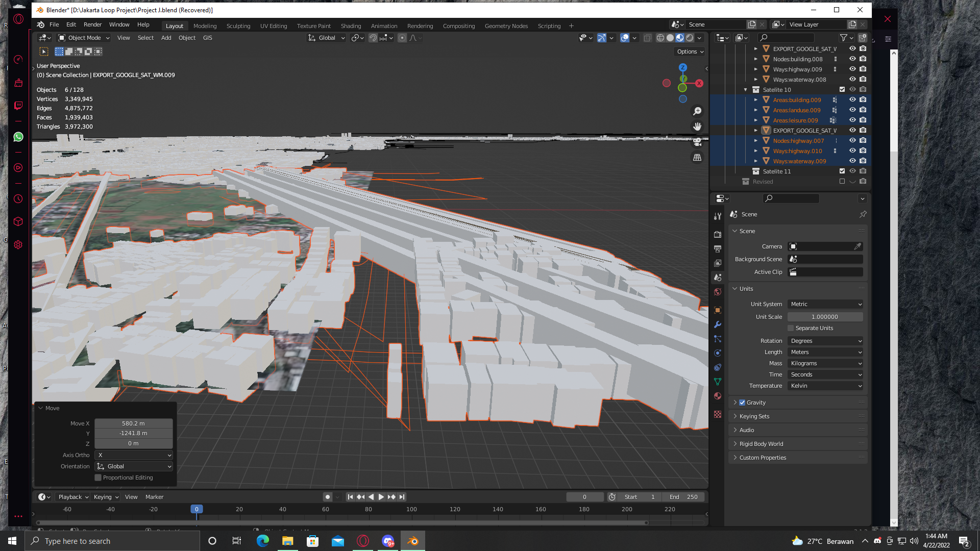Open the Rotation Degrees dropdown
The height and width of the screenshot is (551, 980).
(x=825, y=341)
